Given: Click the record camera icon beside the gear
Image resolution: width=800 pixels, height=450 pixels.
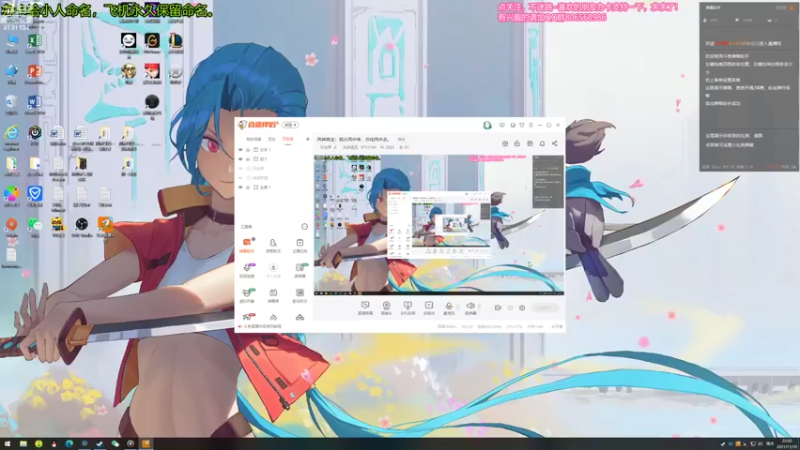Looking at the screenshot, I should click(498, 308).
